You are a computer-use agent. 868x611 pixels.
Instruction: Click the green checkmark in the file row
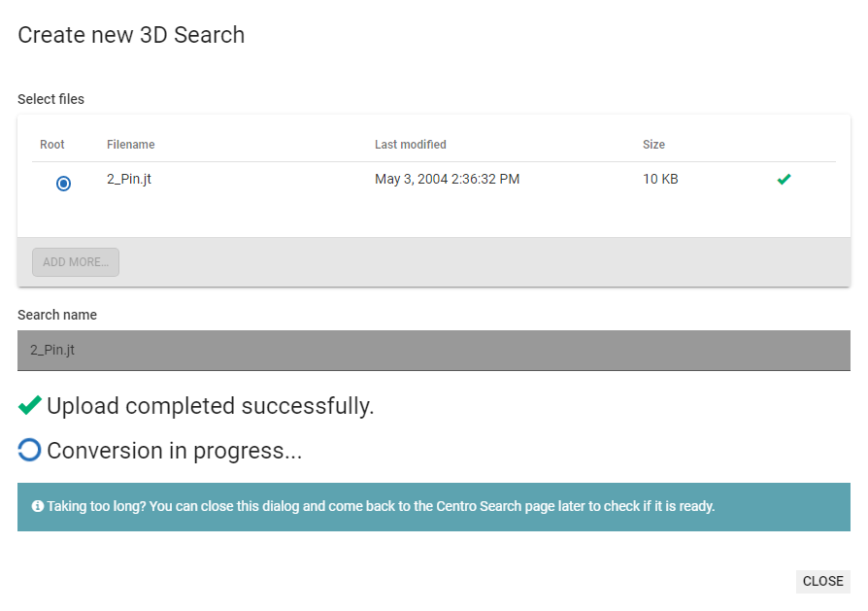784,179
